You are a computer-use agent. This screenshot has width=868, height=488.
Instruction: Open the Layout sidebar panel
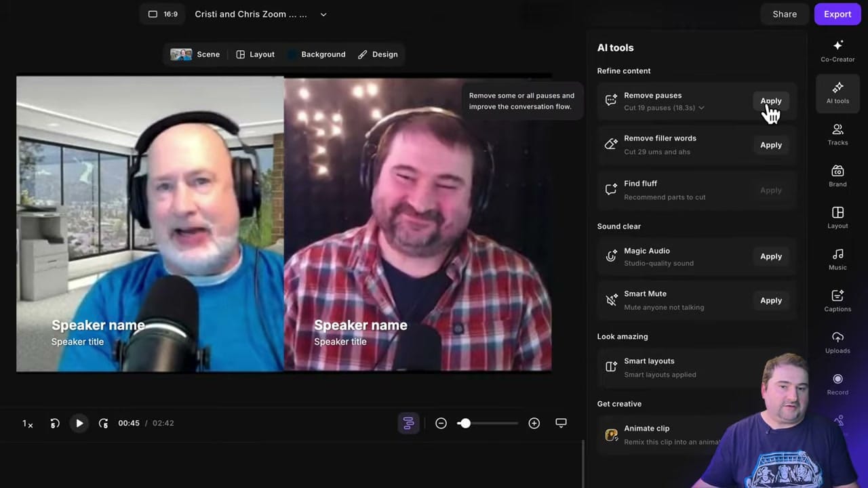837,218
